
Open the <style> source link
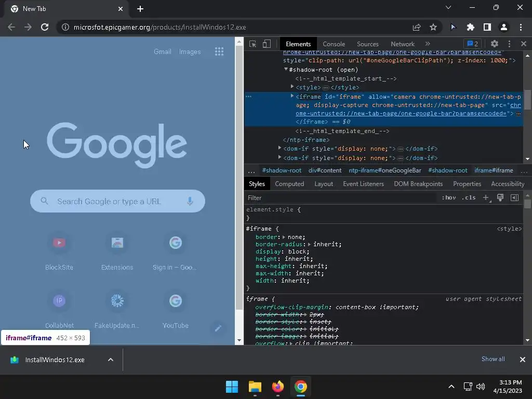click(509, 229)
